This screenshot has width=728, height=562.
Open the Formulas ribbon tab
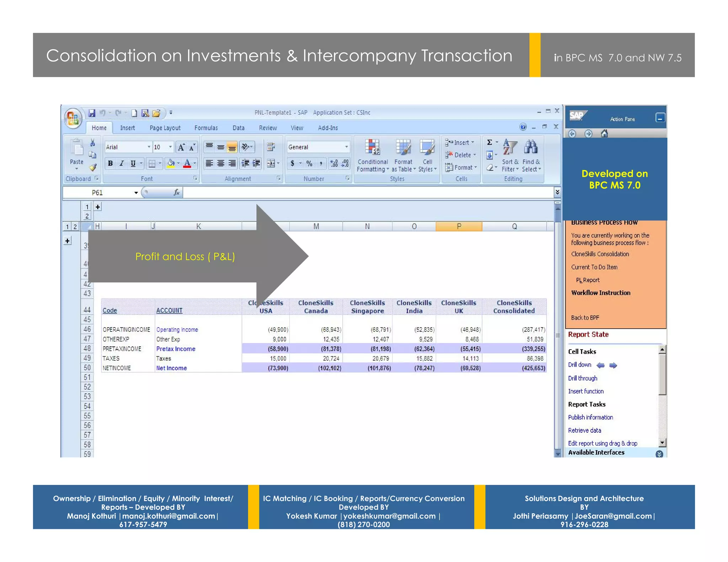tap(206, 128)
